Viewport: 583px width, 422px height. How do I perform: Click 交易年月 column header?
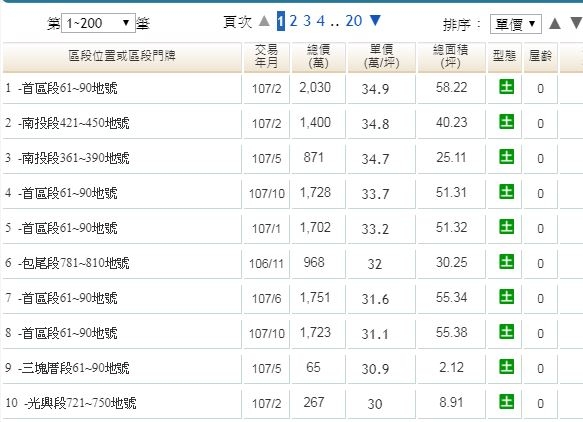pyautogui.click(x=267, y=57)
